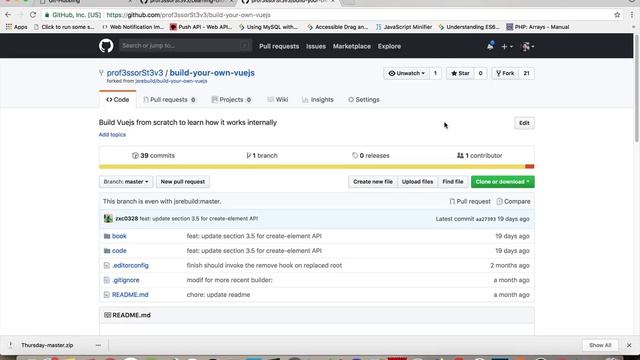View the 1 contributor link

(480, 156)
